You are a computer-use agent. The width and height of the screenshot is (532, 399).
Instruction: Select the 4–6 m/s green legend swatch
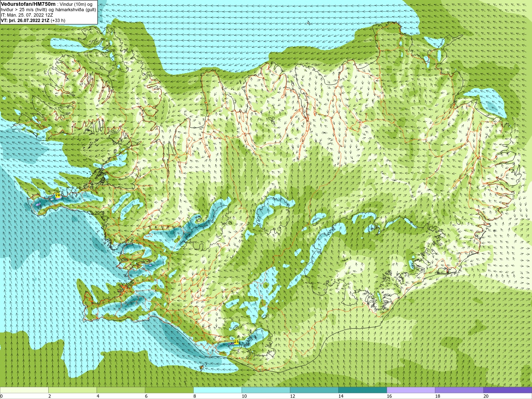pyautogui.click(x=121, y=390)
